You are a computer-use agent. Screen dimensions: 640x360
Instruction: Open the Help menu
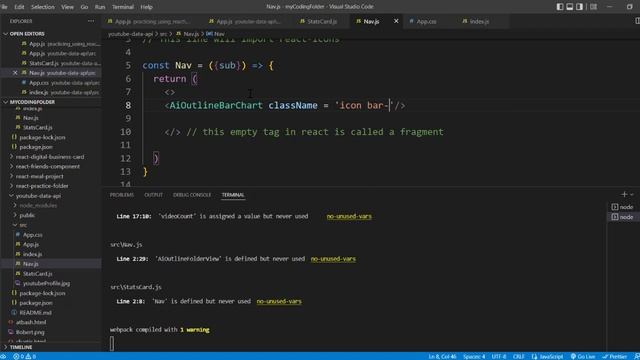tap(146, 7)
